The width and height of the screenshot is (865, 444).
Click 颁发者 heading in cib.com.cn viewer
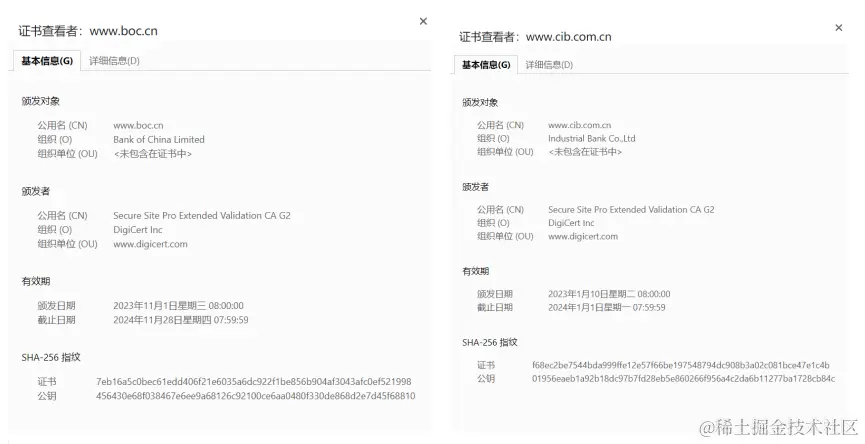coord(476,187)
